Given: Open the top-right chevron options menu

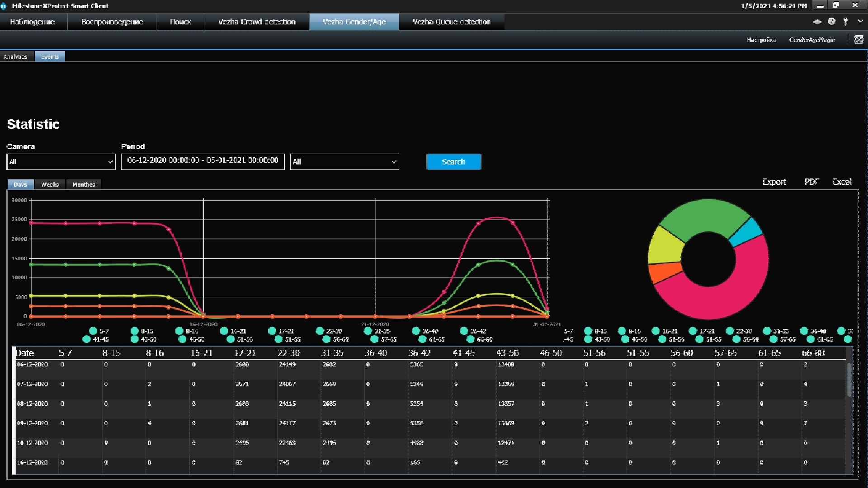Looking at the screenshot, I should (860, 21).
